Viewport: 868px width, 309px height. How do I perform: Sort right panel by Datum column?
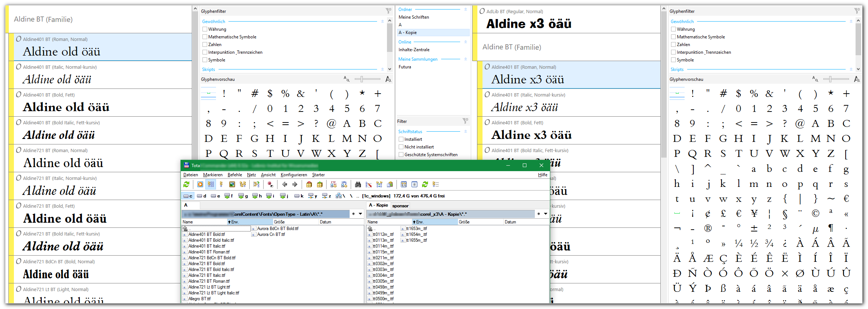point(526,222)
